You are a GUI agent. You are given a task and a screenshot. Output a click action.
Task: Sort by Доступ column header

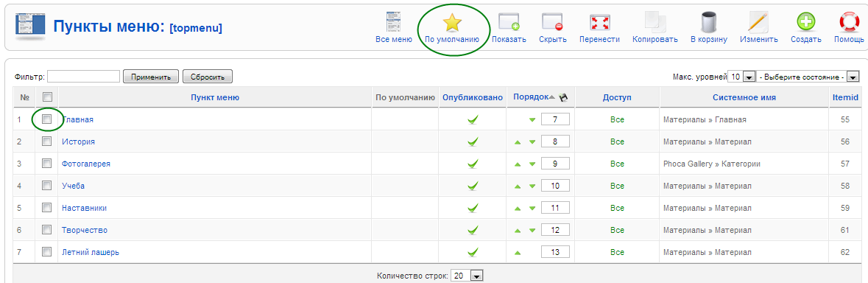pyautogui.click(x=617, y=97)
